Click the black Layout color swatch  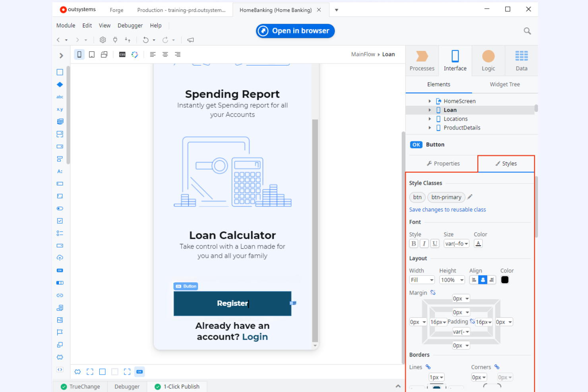point(505,280)
